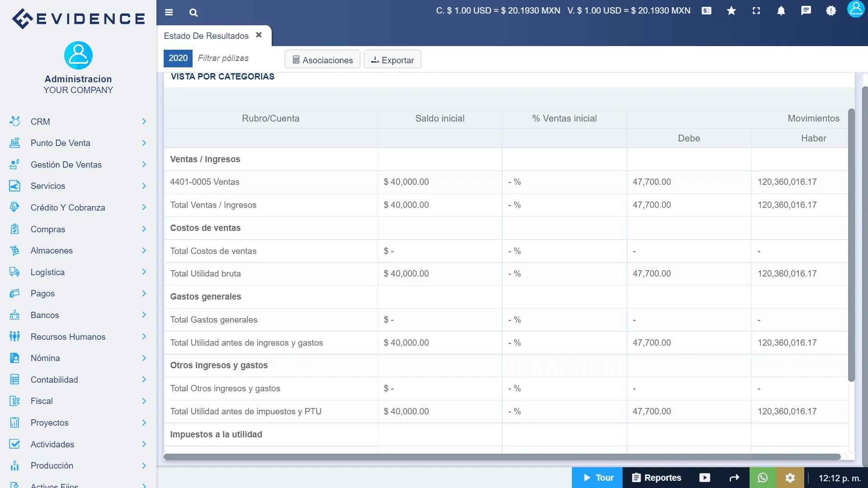Click the Asociaciones button
Screen dimensions: 868x488
(x=322, y=59)
